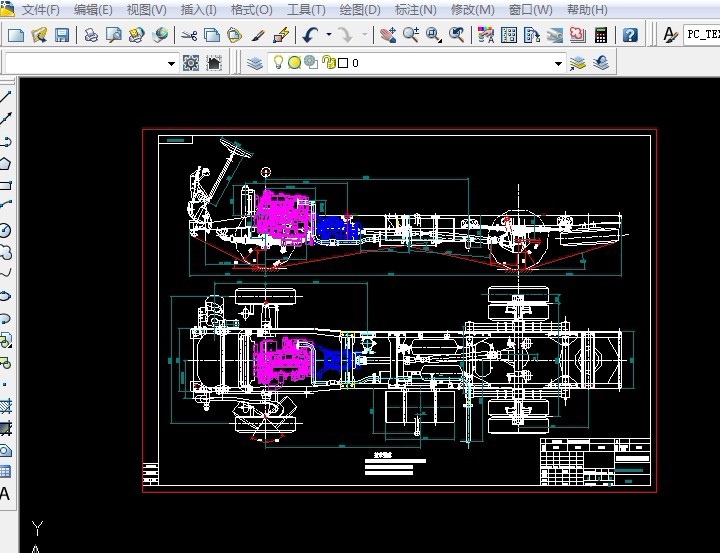The width and height of the screenshot is (720, 553).
Task: Open the 绘图(D) menu
Action: 360,9
